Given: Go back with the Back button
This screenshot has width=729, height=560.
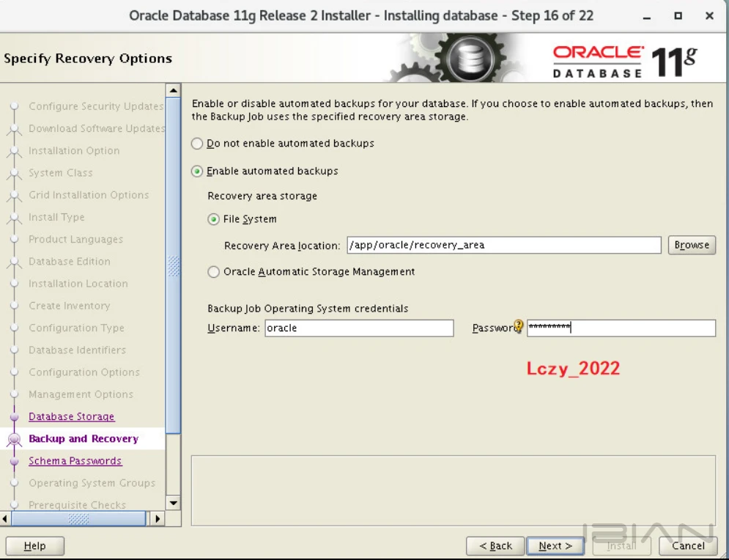Looking at the screenshot, I should click(495, 545).
